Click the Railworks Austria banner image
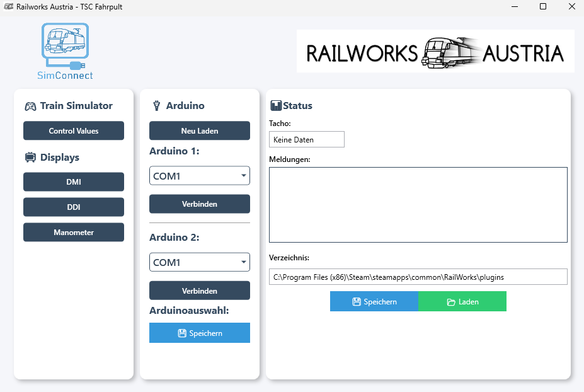Viewport: 584px width, 392px height. click(435, 51)
